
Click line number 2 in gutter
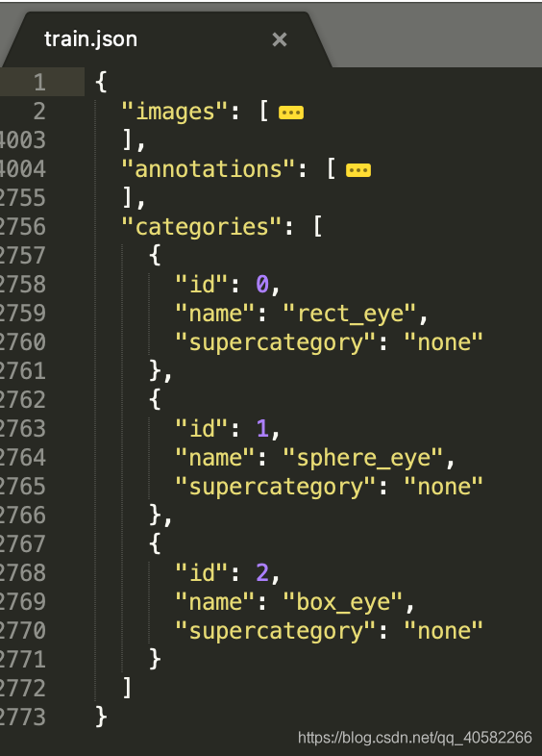(39, 111)
